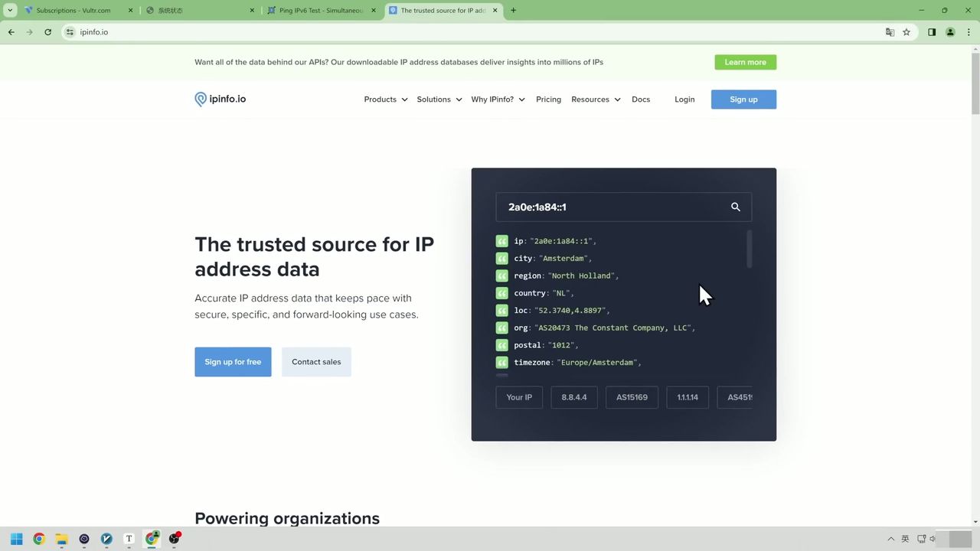Query 8.8.4.4 using the sample chip
The height and width of the screenshot is (551, 980).
coord(573,396)
